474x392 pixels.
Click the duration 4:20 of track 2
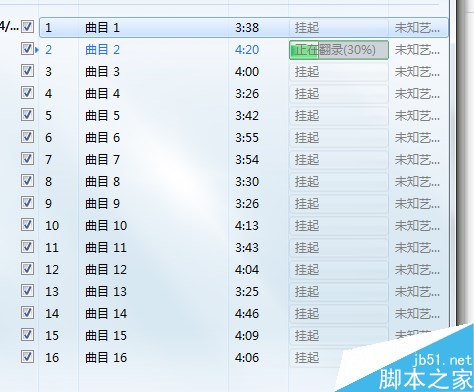coord(247,50)
